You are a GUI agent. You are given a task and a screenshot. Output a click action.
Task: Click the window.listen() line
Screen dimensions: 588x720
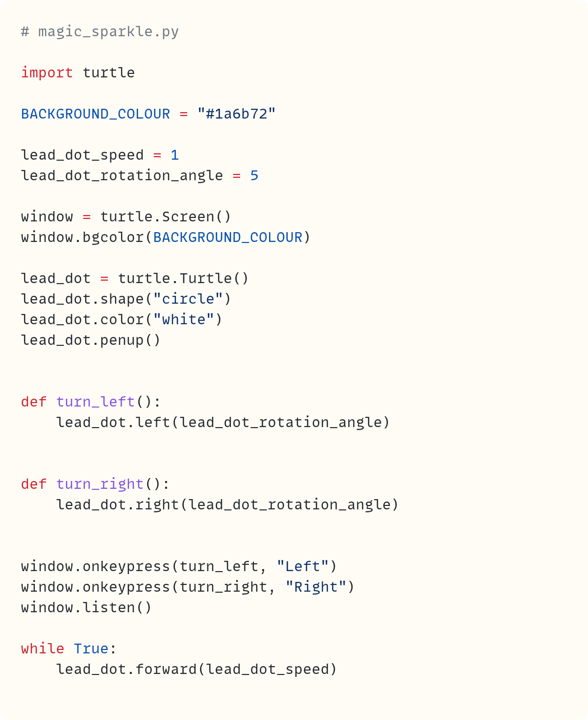tap(86, 608)
